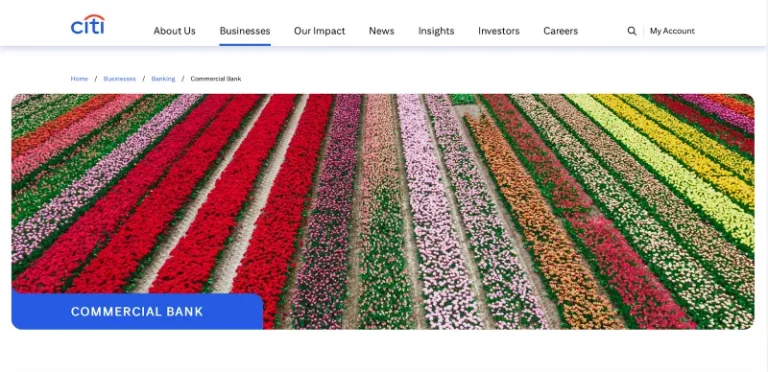Click the Commercial Bank breadcrumb text
The image size is (768, 372).
coord(216,79)
